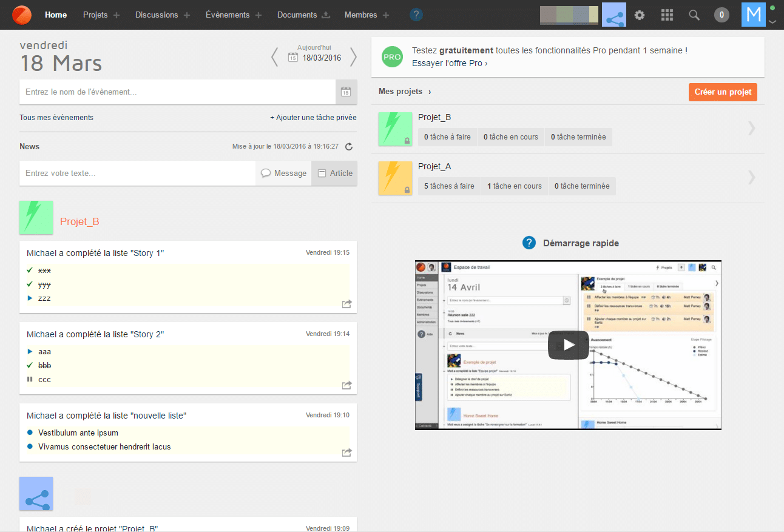
Task: Select the Home menu item
Action: (x=55, y=15)
